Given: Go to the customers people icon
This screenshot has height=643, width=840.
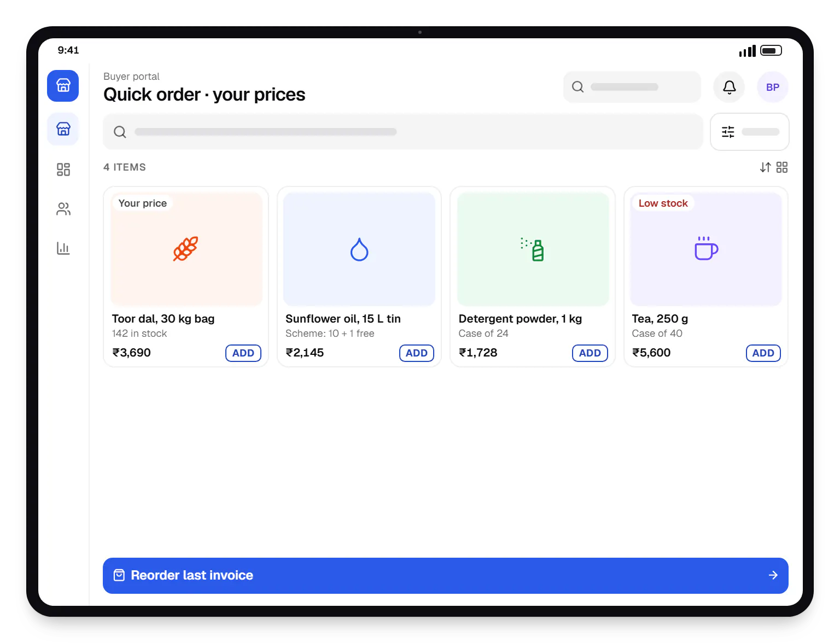Looking at the screenshot, I should [x=63, y=209].
